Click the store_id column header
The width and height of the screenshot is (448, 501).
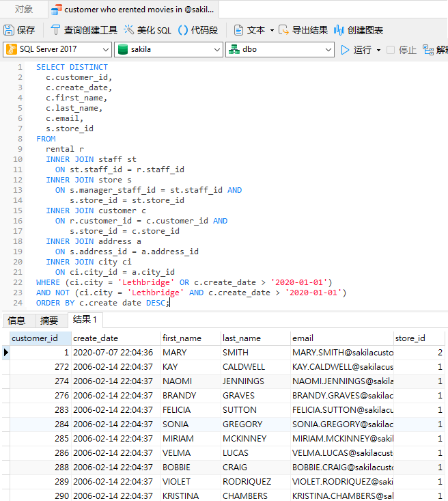point(419,338)
